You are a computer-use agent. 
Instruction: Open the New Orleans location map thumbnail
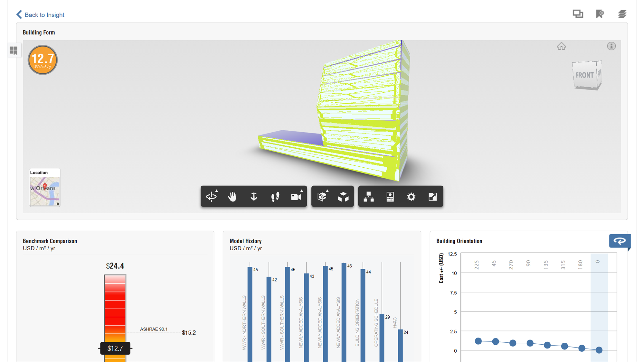[45, 191]
